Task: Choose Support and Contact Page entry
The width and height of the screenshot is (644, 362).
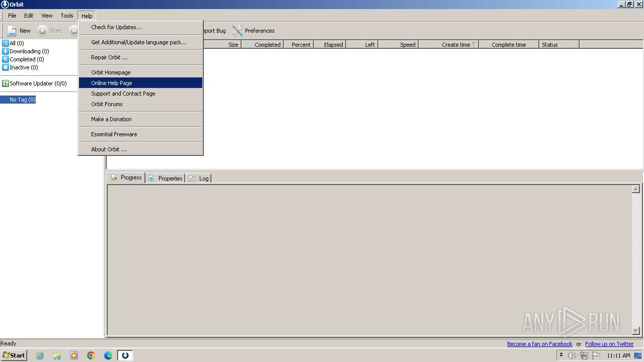Action: click(x=140, y=94)
